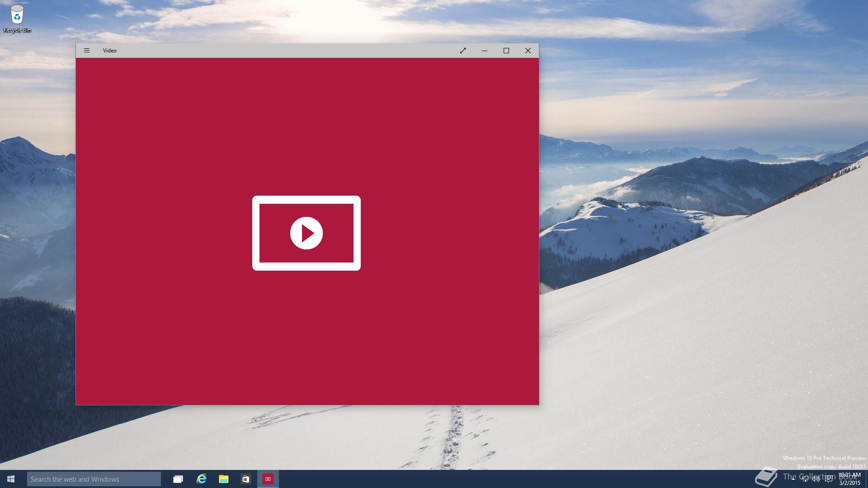Viewport: 868px width, 488px height.
Task: Expand Video app to full screen
Action: click(463, 51)
